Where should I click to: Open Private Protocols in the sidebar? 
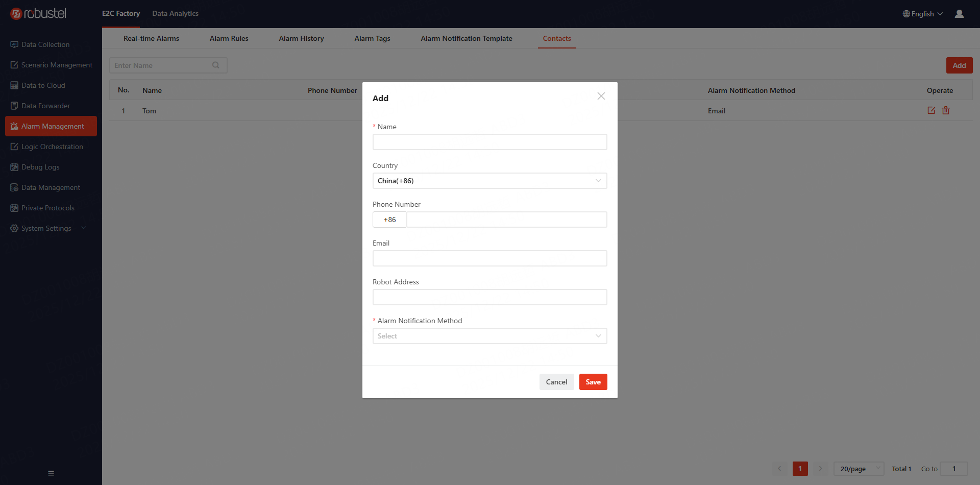(47, 208)
